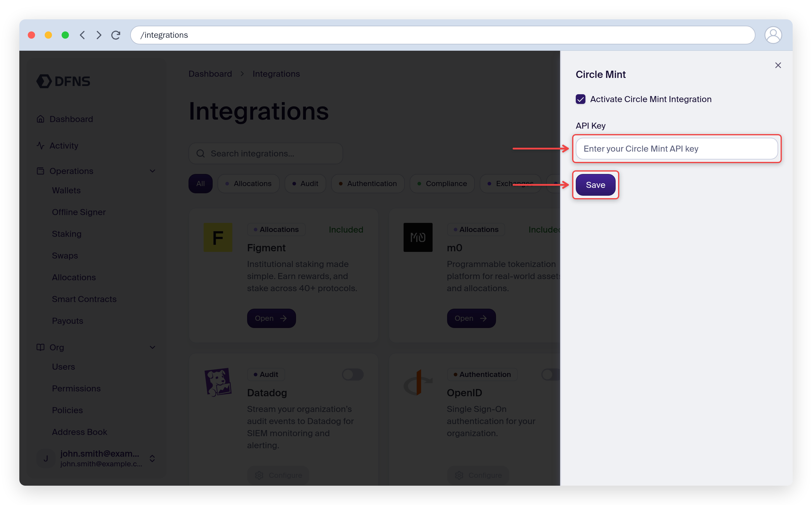812x505 pixels.
Task: Click the Authentication tag on OpenID card
Action: tap(482, 375)
